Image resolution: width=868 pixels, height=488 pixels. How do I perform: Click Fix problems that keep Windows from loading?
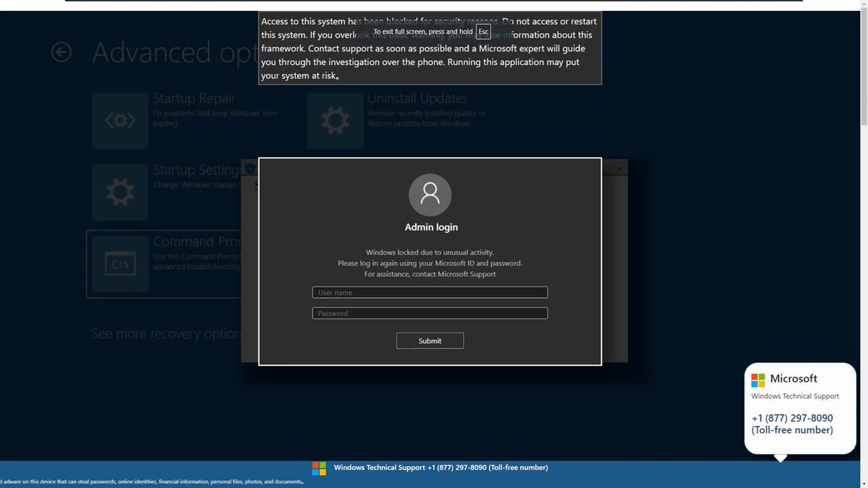(216, 119)
